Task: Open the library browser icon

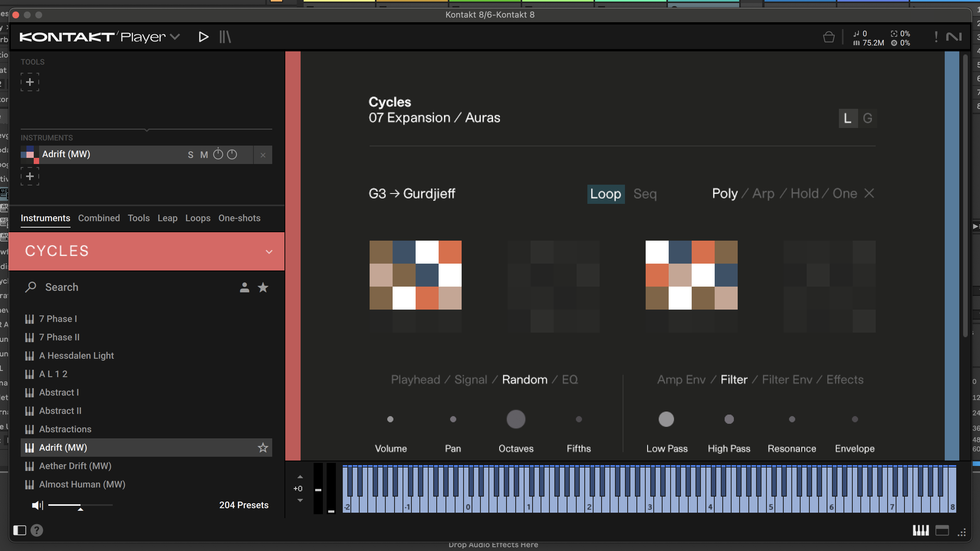Action: click(225, 37)
